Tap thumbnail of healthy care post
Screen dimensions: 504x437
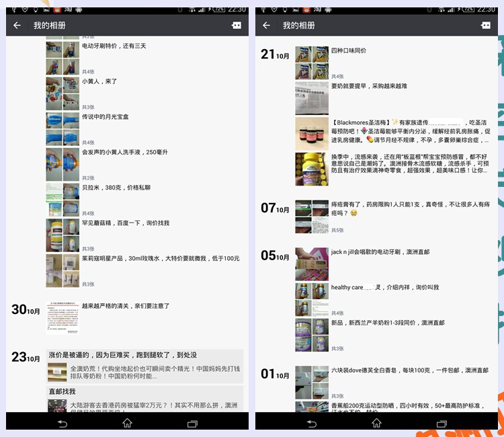(312, 299)
